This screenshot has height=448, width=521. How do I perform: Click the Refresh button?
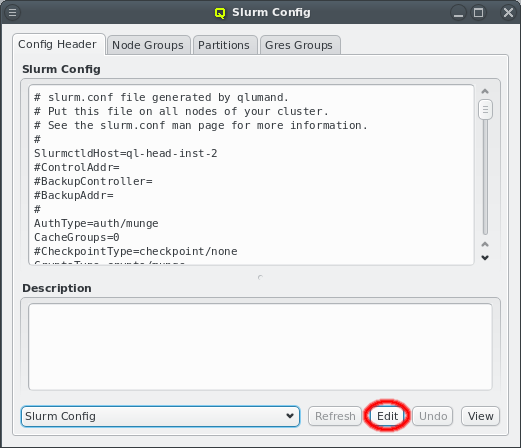point(335,416)
